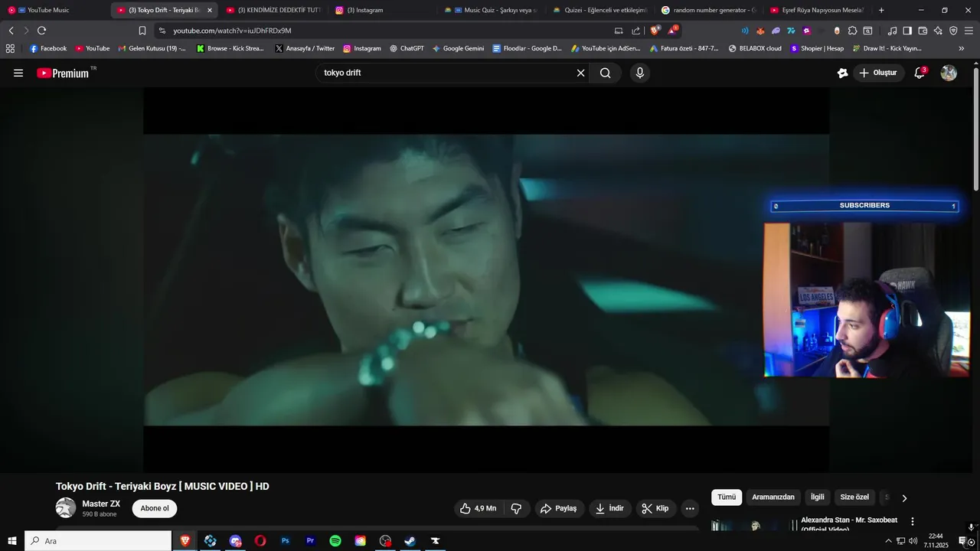Click the Master ZX channel avatar
Screen dimensions: 980x551
coord(66,507)
